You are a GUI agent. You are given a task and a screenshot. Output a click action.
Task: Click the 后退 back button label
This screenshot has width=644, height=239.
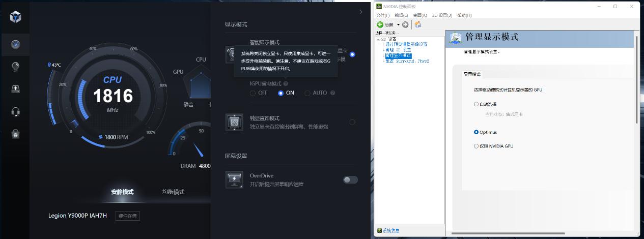pyautogui.click(x=388, y=24)
